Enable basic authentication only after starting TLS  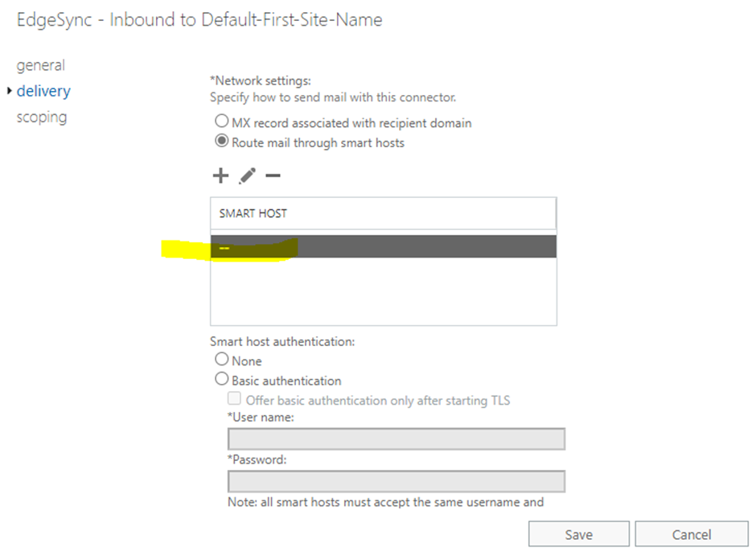pyautogui.click(x=234, y=400)
